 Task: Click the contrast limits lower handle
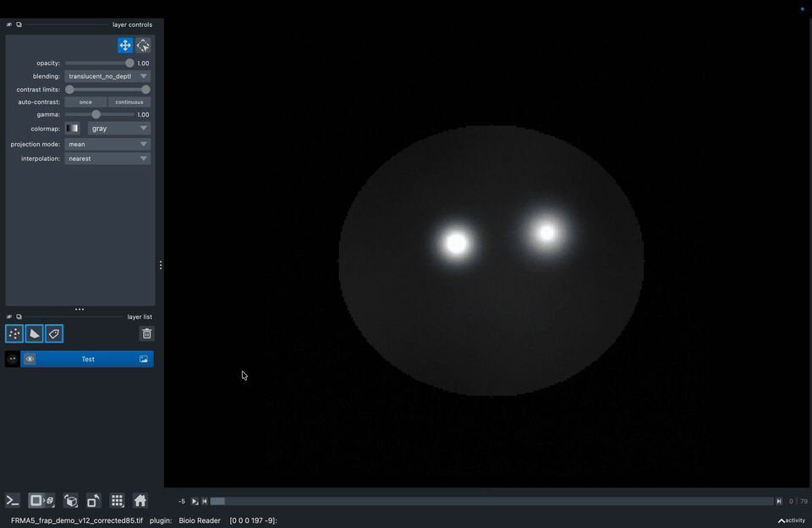point(69,90)
